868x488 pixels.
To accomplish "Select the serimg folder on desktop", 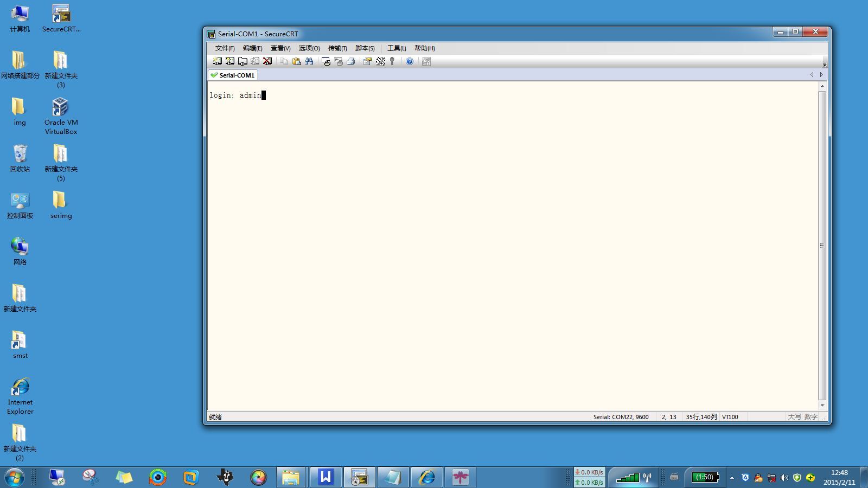I will (61, 205).
